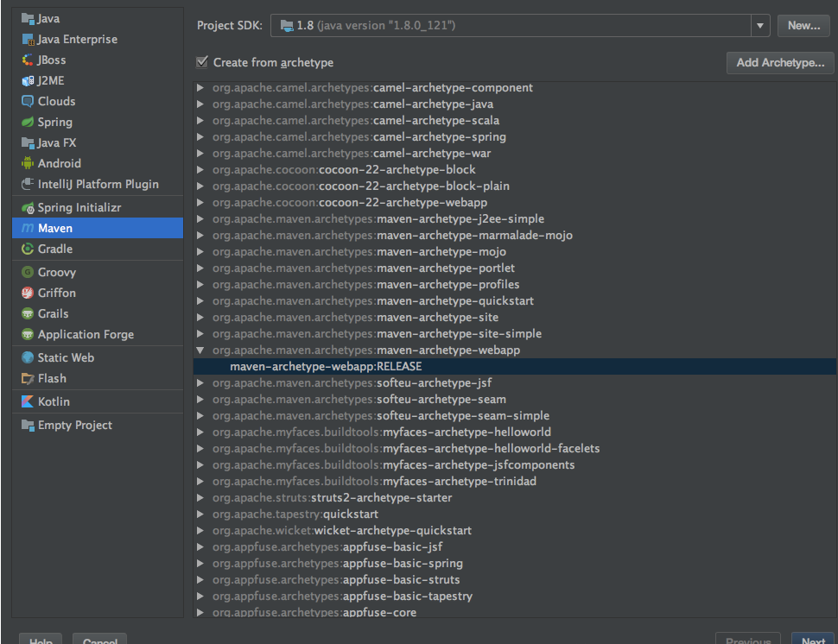Viewport: 838px width, 644px height.
Task: Expand myfaces-archetype-helloworld triangle
Action: [x=200, y=432]
